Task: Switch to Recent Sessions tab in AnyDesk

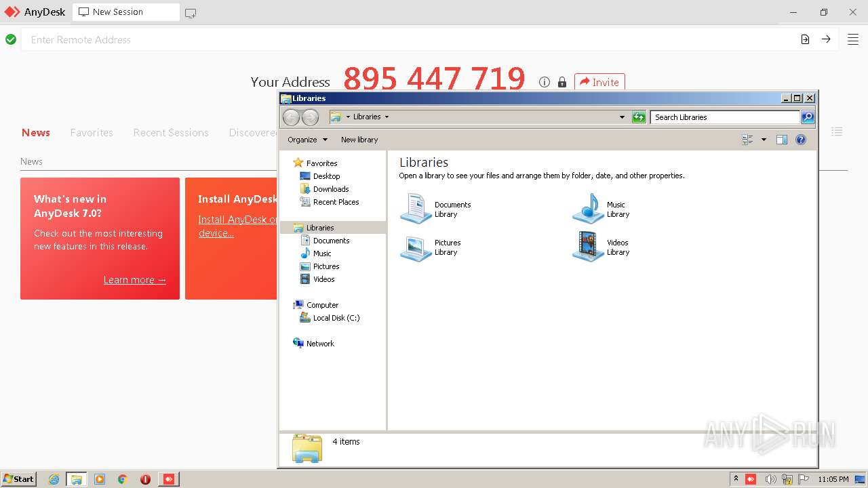Action: pos(171,133)
